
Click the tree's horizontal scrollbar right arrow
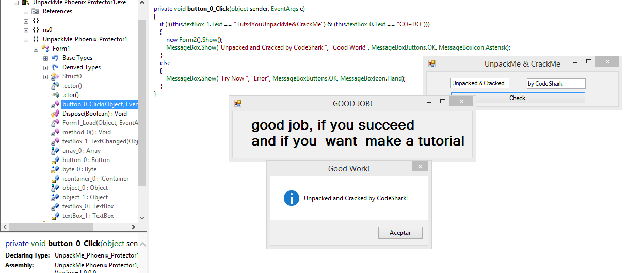tap(133, 227)
